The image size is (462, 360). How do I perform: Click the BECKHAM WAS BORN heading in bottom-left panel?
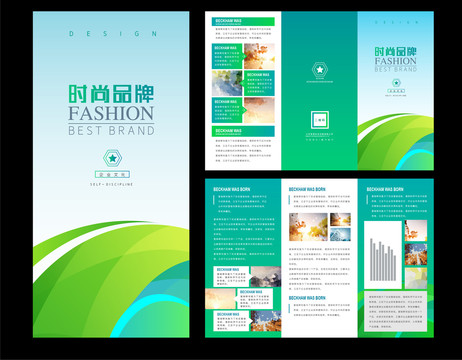(x=231, y=189)
